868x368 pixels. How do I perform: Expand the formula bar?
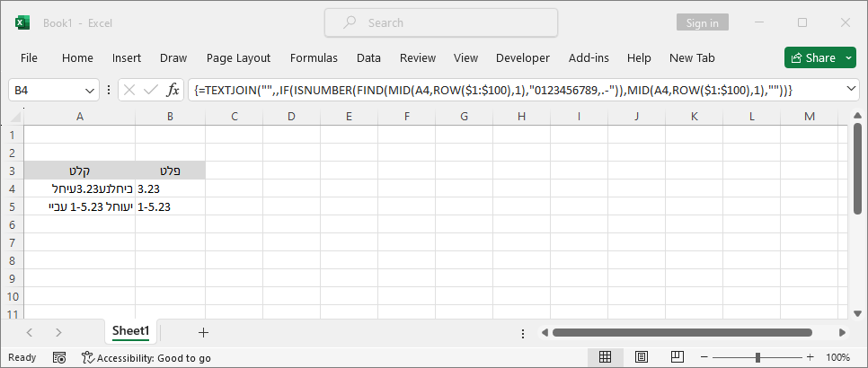click(x=851, y=90)
